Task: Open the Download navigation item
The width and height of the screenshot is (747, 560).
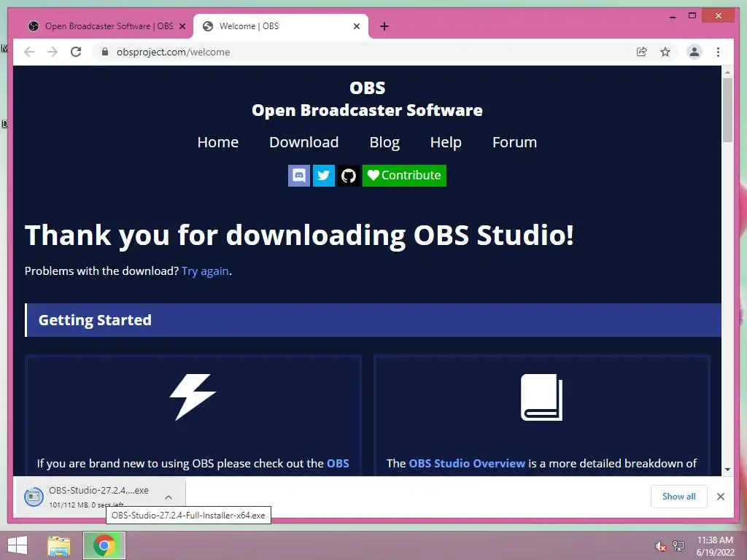Action: pos(304,142)
